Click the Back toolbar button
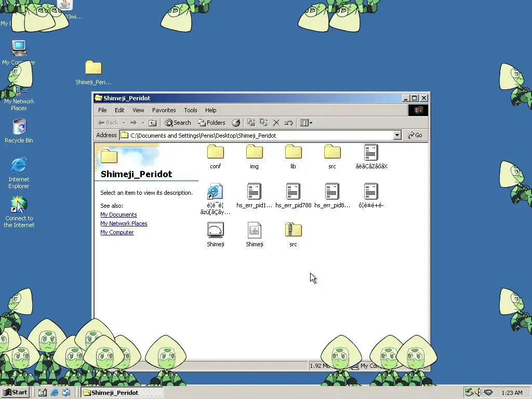This screenshot has height=399, width=532. [108, 123]
